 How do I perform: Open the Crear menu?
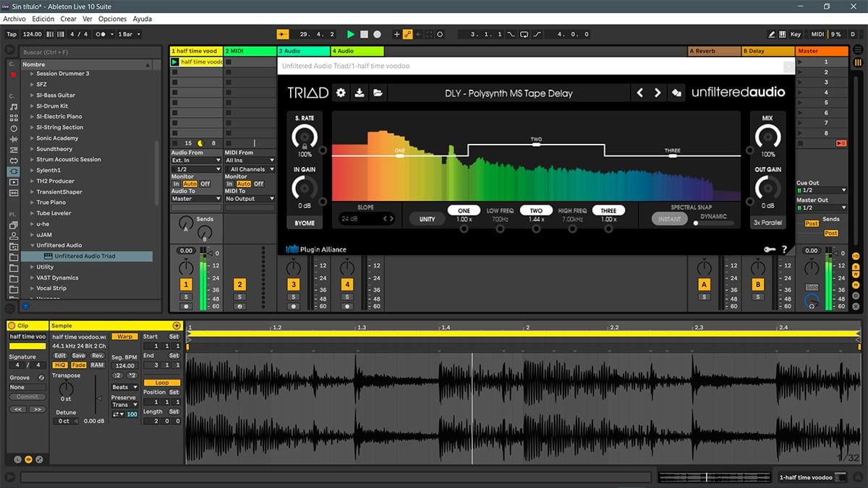(x=69, y=19)
